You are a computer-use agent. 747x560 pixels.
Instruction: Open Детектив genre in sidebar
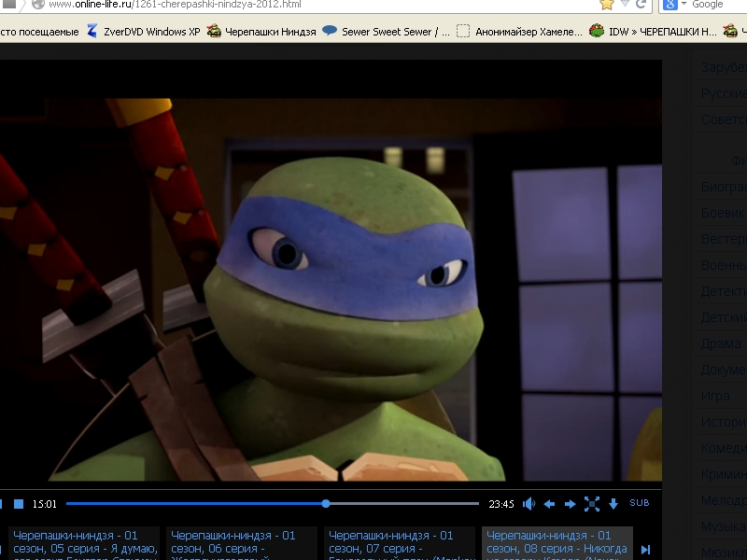724,291
